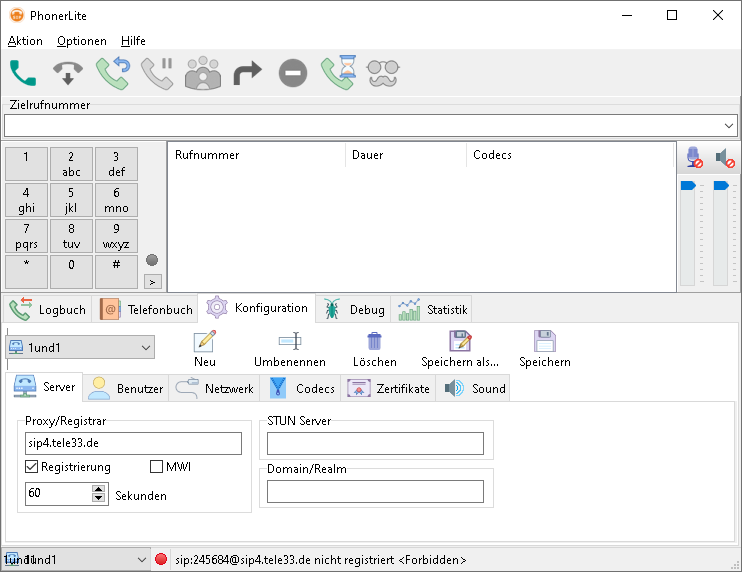The image size is (742, 572).
Task: Click the keypad * button
Action: coord(26,272)
